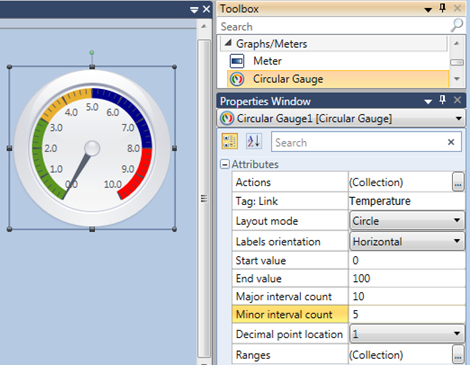Edit the End value field

407,278
